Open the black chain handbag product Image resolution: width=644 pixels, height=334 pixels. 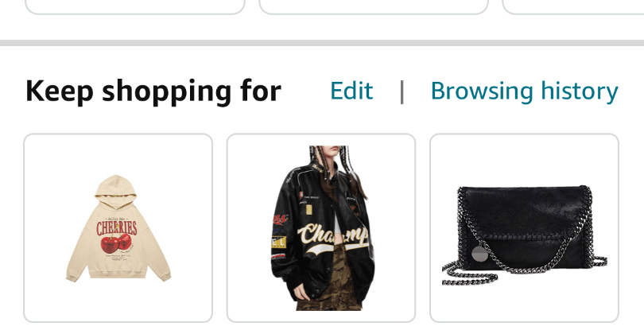point(524,228)
